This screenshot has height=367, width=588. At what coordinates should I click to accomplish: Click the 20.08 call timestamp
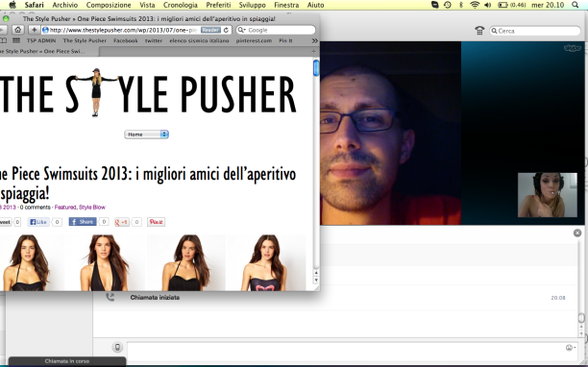coord(558,298)
